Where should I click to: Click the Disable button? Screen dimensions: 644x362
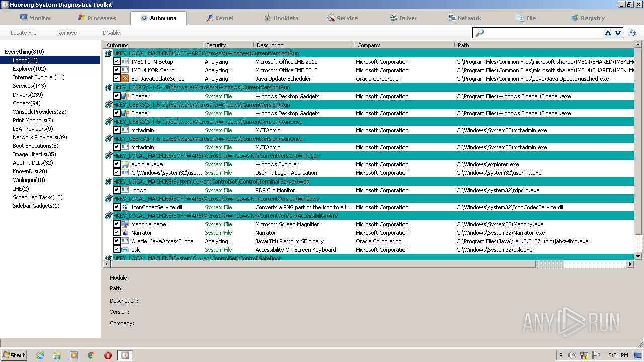[111, 33]
